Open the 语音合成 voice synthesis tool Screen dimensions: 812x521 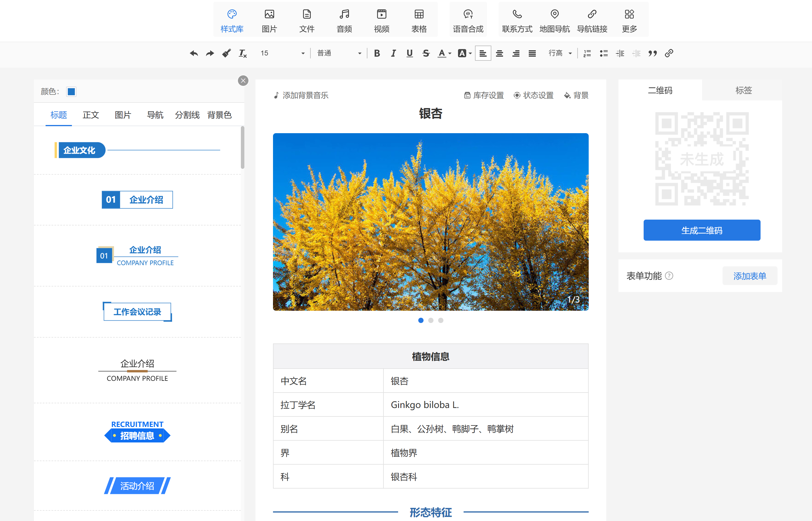click(x=468, y=20)
